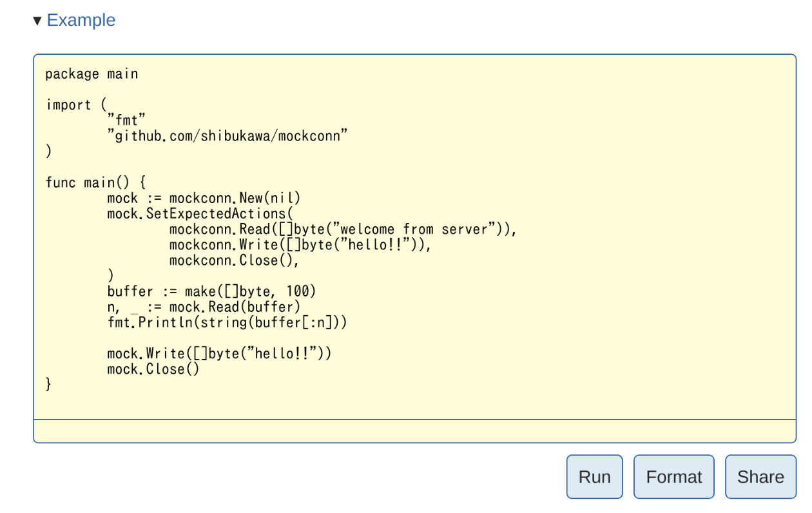Click the mockconn.Write argument line
Image resolution: width=812 pixels, height=513 pixels.
click(x=300, y=245)
